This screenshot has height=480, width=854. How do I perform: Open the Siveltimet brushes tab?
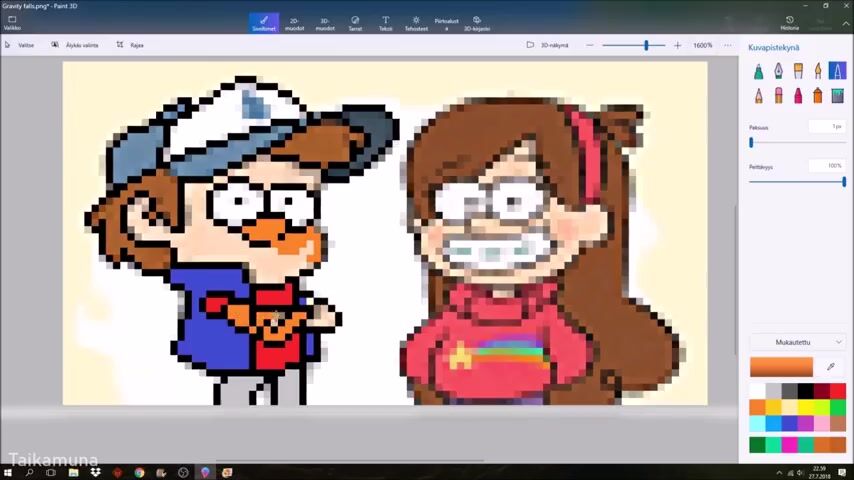pos(264,23)
